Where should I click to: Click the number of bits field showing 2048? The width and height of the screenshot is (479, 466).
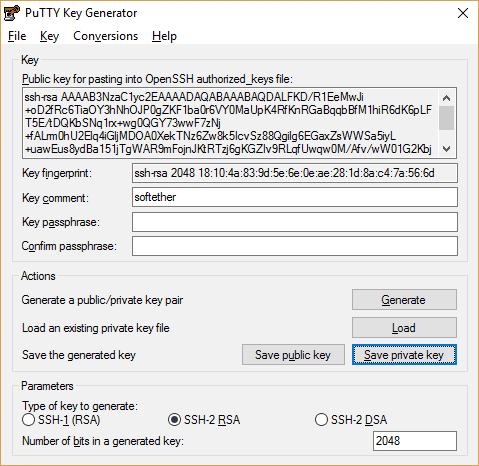pos(415,441)
